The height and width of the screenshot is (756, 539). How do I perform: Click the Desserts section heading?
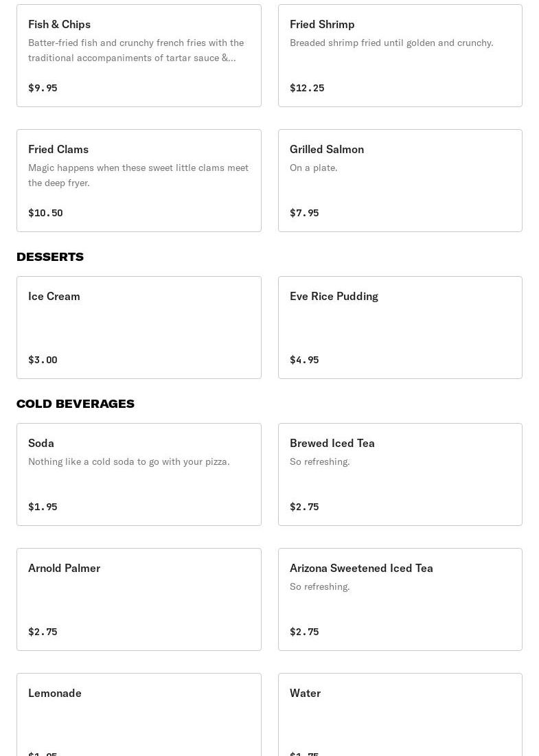(x=50, y=257)
